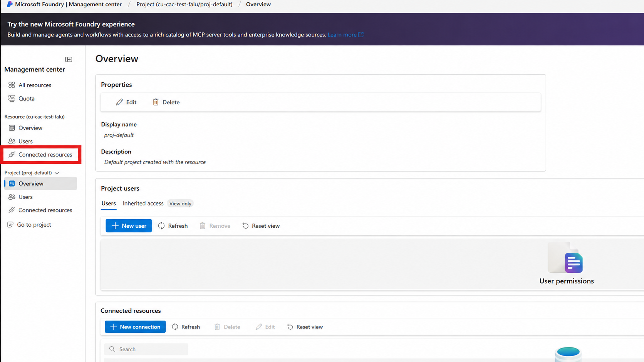Click the blue project Overview icon
Screen dimensions: 644x362
coord(12,184)
